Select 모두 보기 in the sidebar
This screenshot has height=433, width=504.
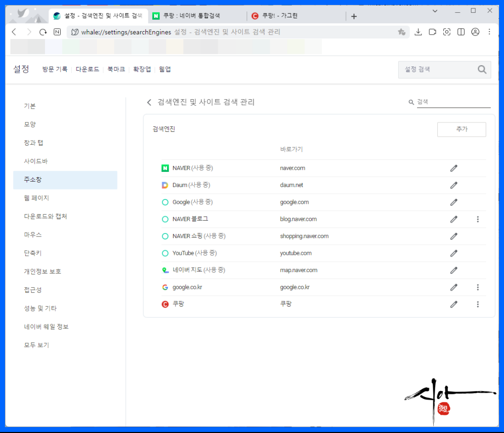(65, 345)
